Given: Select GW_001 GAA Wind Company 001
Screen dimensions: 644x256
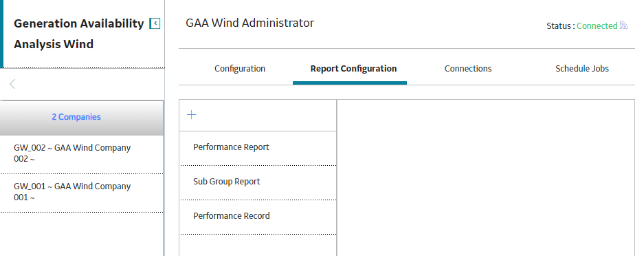Looking at the screenshot, I should [x=81, y=192].
